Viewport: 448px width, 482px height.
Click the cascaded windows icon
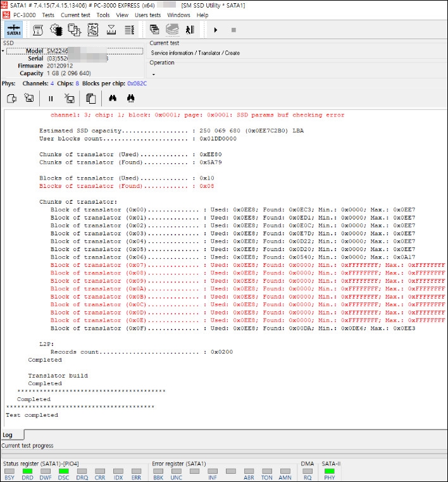point(154,30)
